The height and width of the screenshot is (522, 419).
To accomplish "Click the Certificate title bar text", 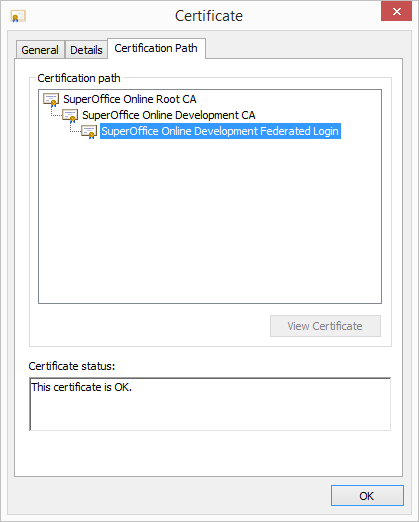I will (x=209, y=16).
